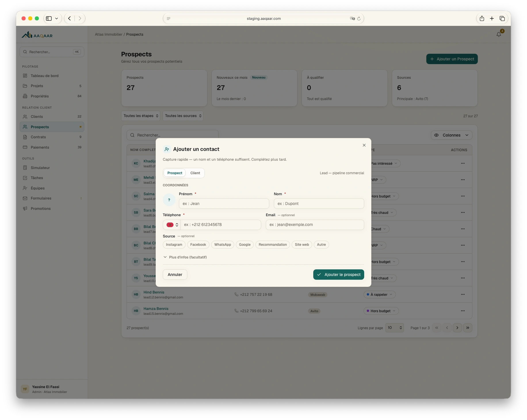
Task: Open Safari sidebar options chevron
Action: tap(57, 18)
